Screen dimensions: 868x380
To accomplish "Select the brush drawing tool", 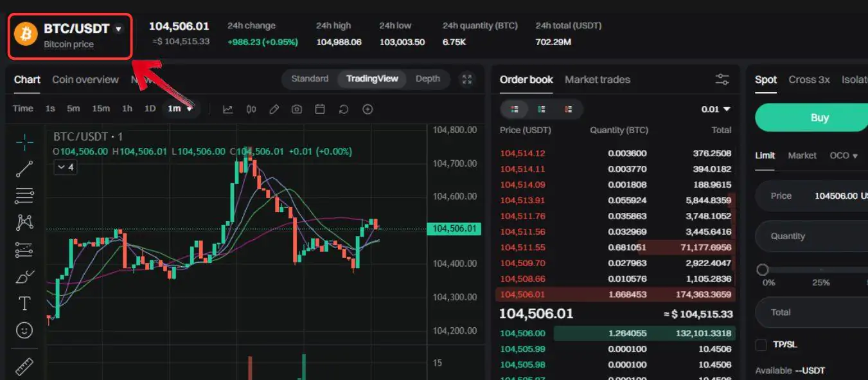I will (x=24, y=276).
